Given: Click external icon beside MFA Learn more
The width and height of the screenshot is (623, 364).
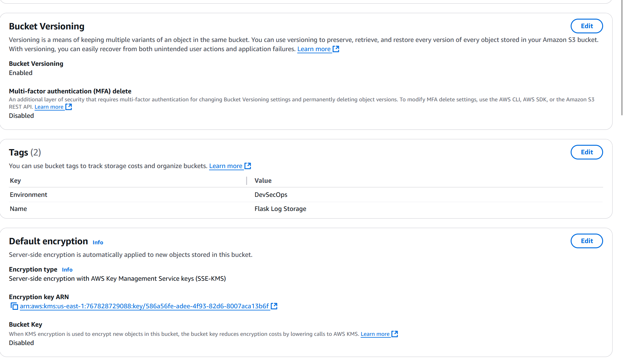Looking at the screenshot, I should coord(69,107).
